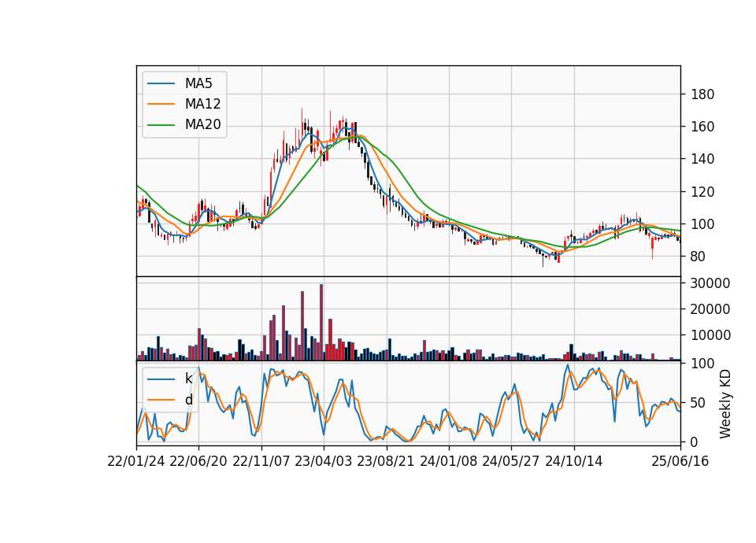Click the 160 price axis tick label
756x543 pixels.
tap(702, 127)
